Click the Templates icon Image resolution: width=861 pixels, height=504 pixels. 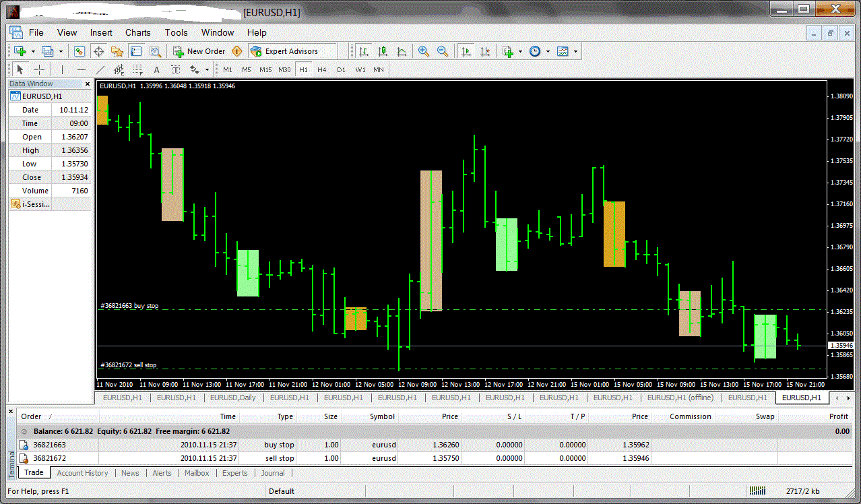pos(563,51)
